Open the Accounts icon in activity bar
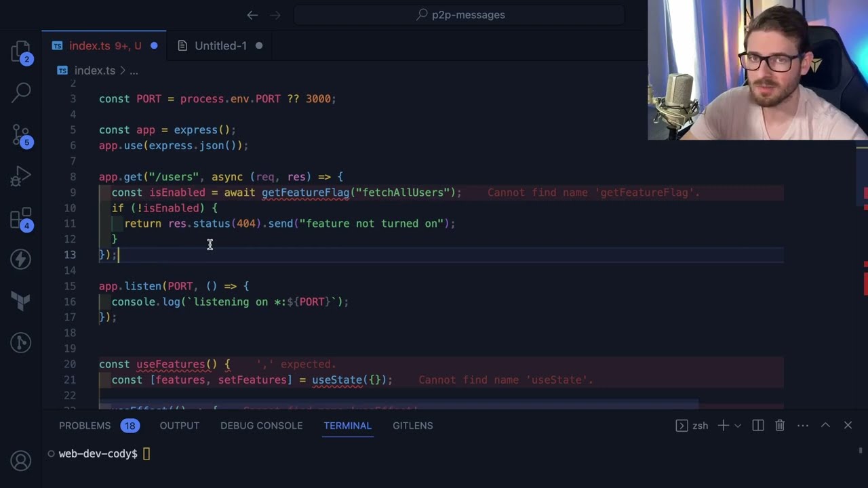Screen dimensions: 868x488 click(21, 460)
